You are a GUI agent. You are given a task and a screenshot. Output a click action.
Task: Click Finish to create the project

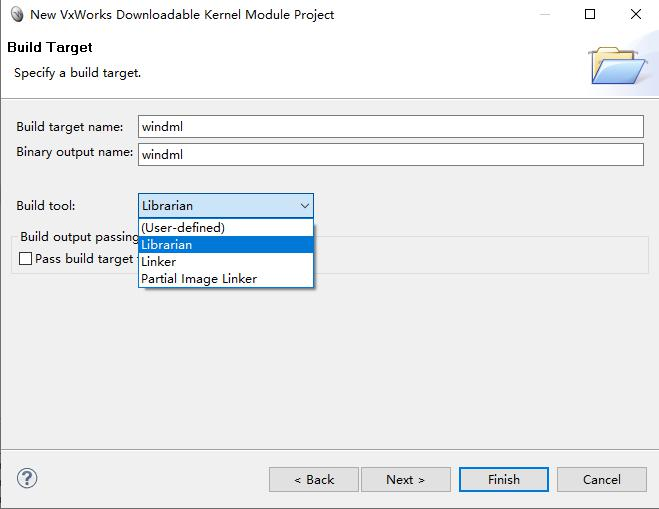[x=503, y=479]
